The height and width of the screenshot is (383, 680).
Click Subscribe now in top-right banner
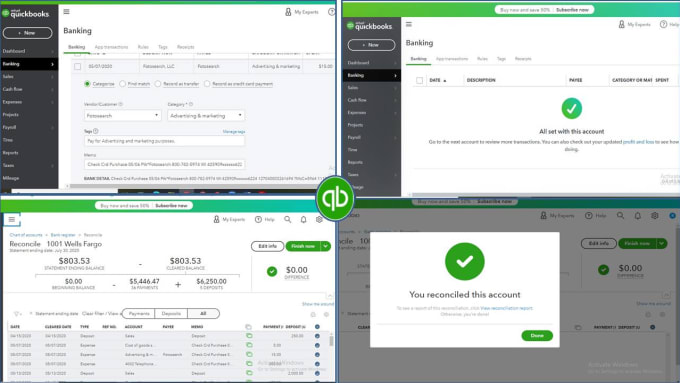pos(572,10)
